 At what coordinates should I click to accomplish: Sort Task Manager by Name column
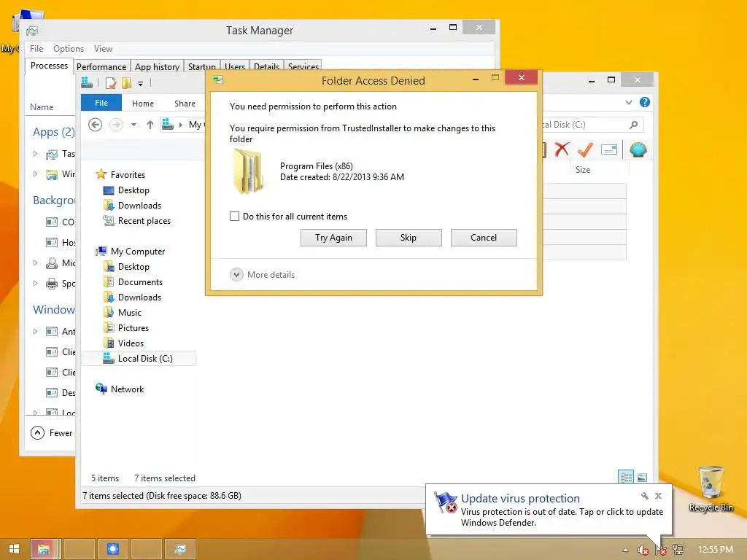click(42, 107)
